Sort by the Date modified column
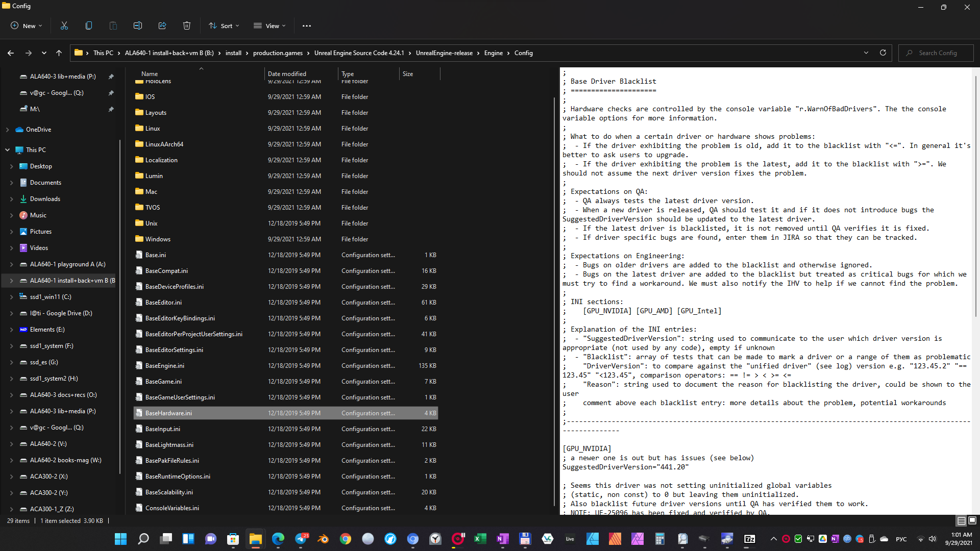This screenshot has height=551, width=980. coord(287,74)
